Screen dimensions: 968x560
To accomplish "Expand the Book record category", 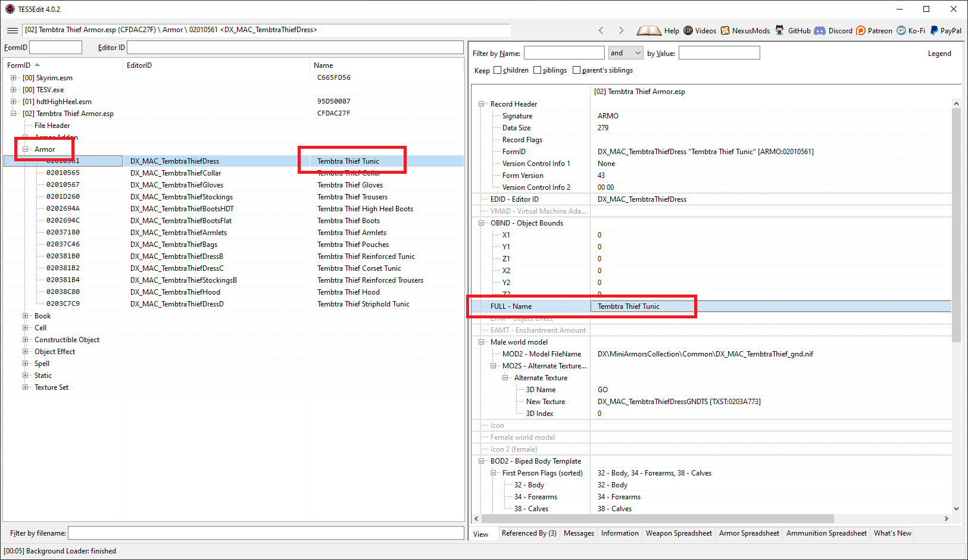I will click(25, 315).
